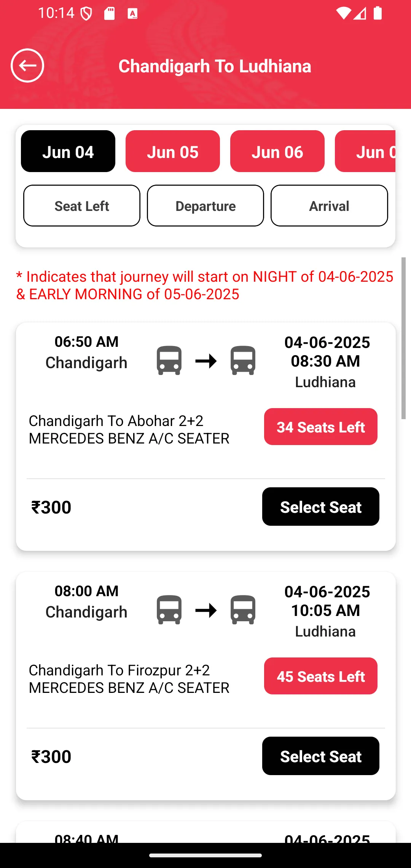This screenshot has height=868, width=411.
Task: Switch to the Jun 05 date tab
Action: pos(173,151)
